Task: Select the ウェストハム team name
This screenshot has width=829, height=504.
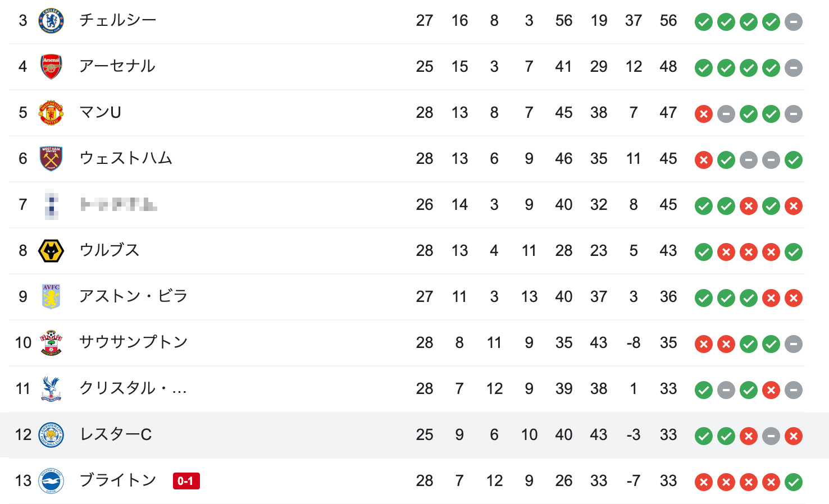Action: 126,158
